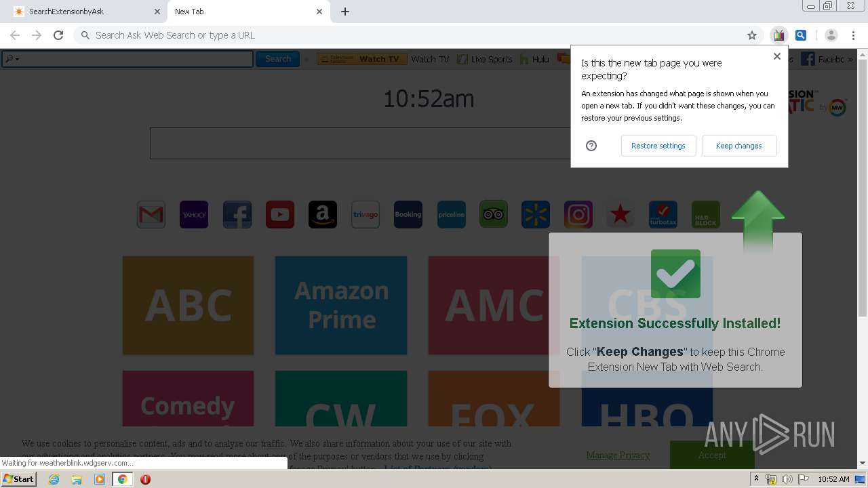Go back to previous page
The width and height of the screenshot is (868, 488).
pos(15,35)
